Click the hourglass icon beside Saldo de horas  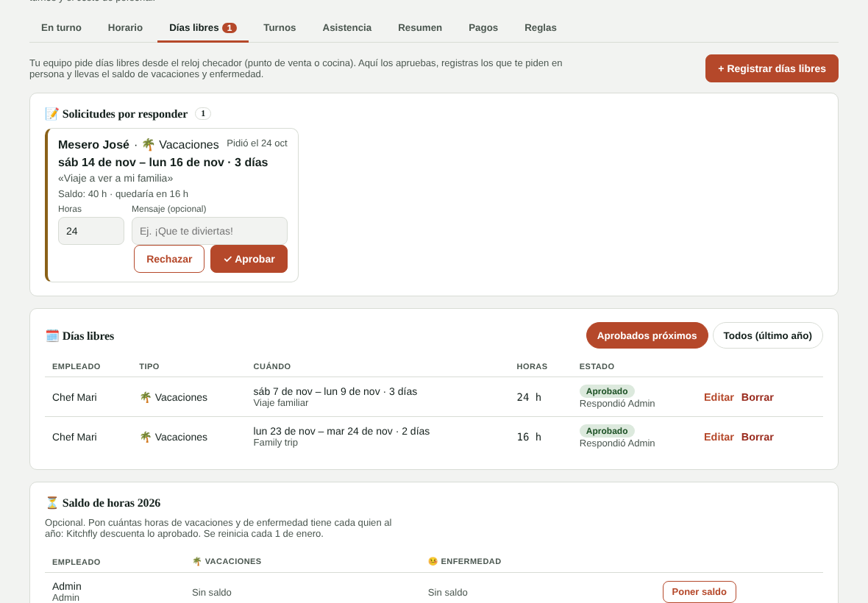tap(52, 503)
